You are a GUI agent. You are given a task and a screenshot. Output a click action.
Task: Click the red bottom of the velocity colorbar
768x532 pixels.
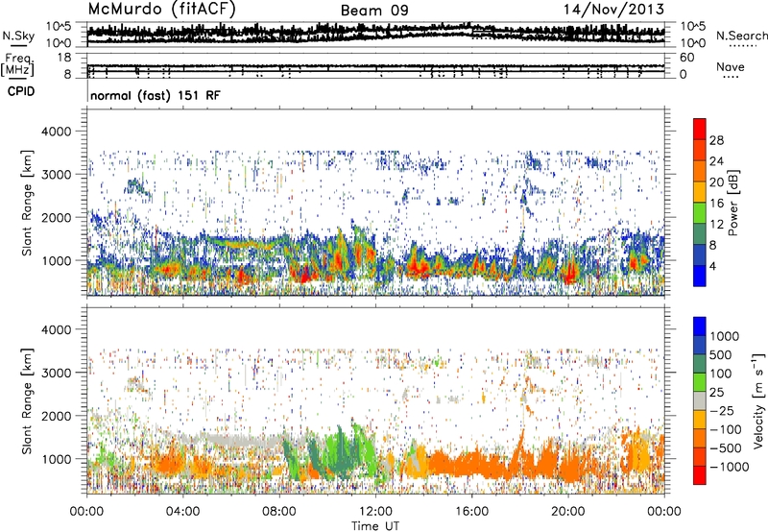coord(700,475)
